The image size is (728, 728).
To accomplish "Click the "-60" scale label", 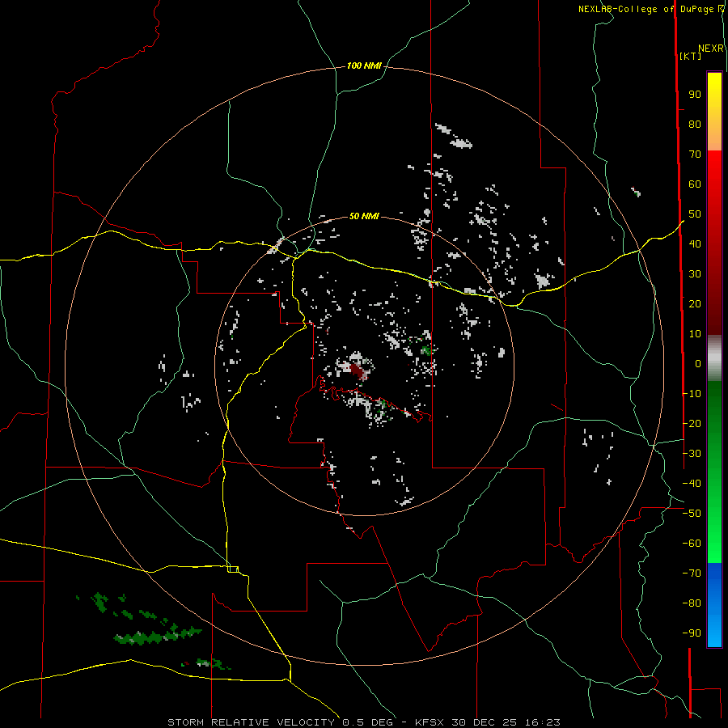I will [x=692, y=544].
